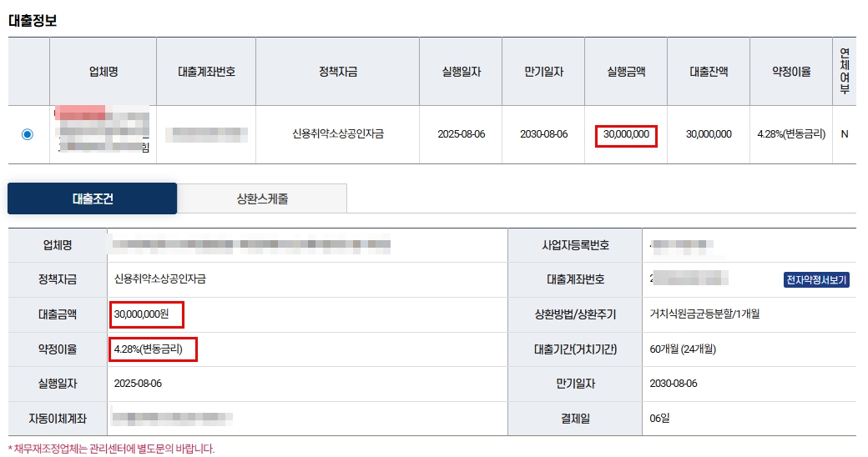Click the 실행금액 column header

[626, 72]
